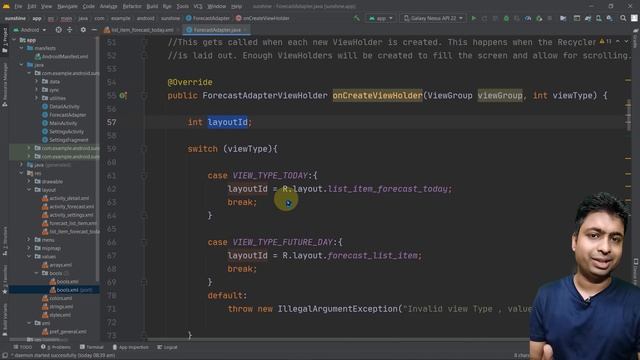
Task: Click the selected layoutId variable on line 57
Action: tap(227, 122)
